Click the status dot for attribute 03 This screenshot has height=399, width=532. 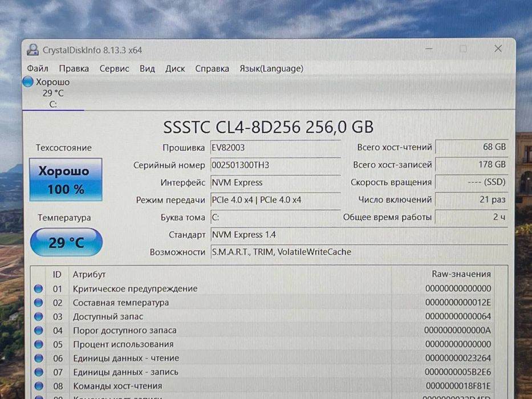coord(38,316)
